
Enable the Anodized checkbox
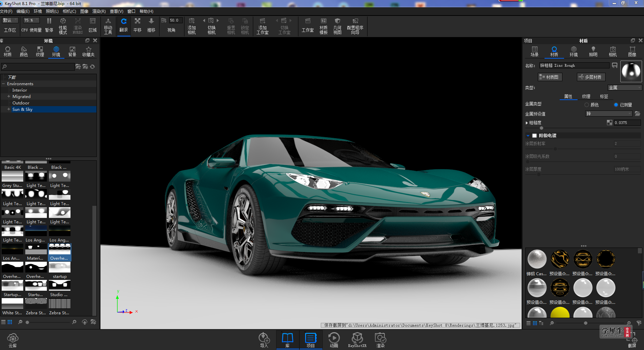[x=534, y=135]
